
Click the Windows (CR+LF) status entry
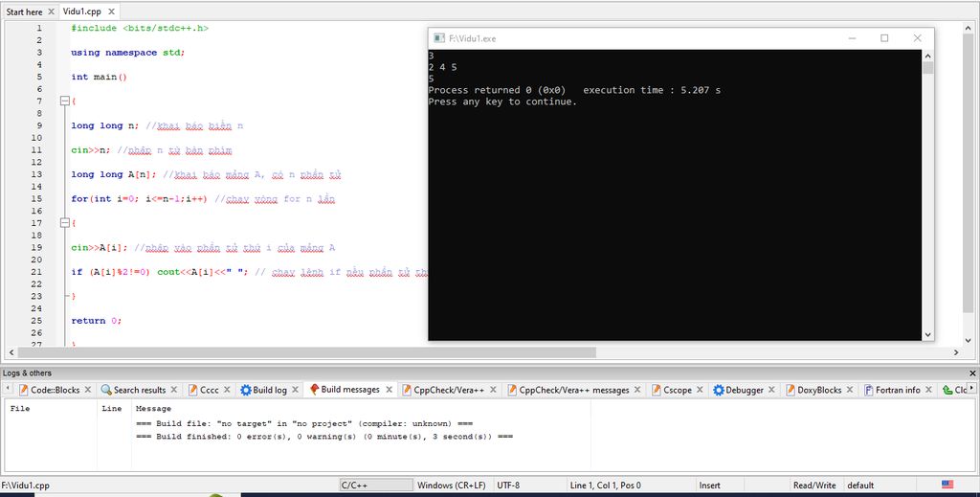click(452, 486)
